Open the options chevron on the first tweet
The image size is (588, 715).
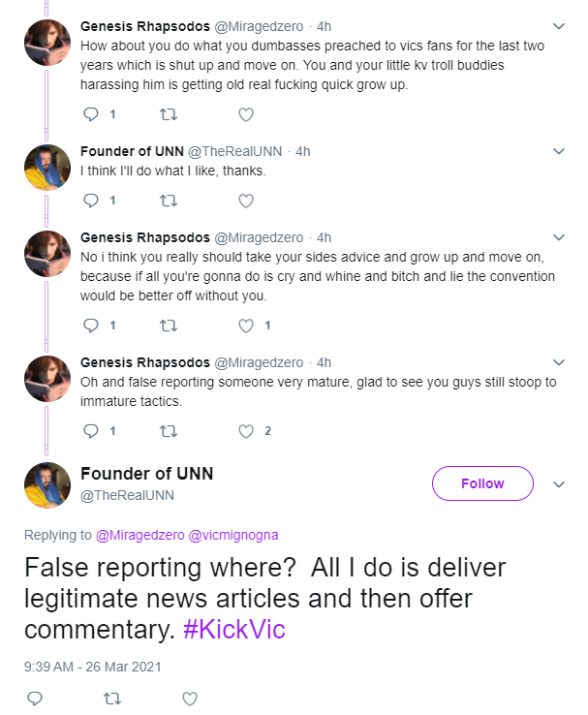pos(559,26)
